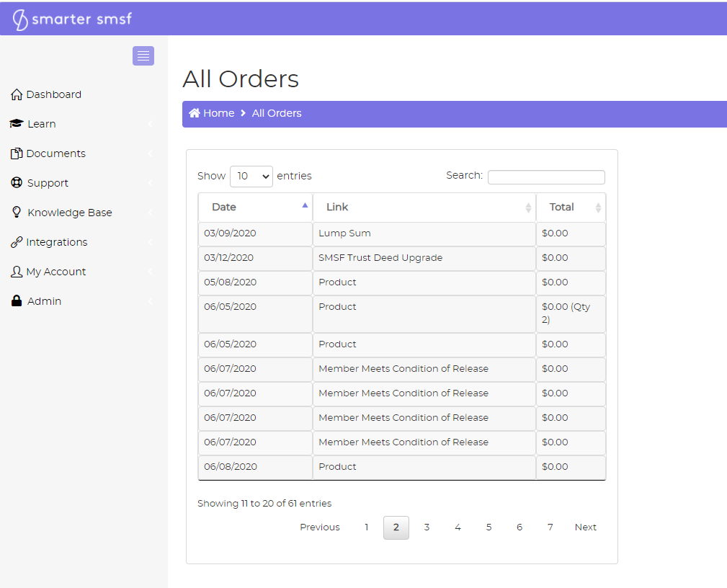The width and height of the screenshot is (727, 588).
Task: Click the Showing 11 to 20 of 61 entries text
Action: [x=264, y=504]
